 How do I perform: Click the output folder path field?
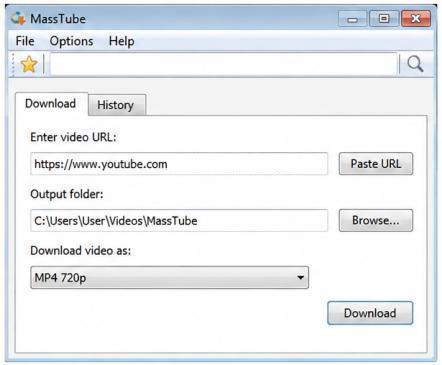[179, 220]
